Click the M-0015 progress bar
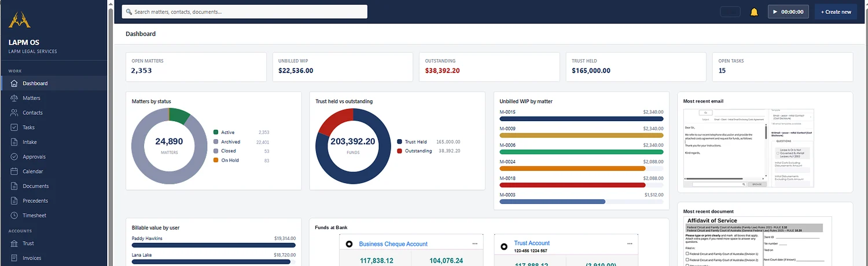 581,119
